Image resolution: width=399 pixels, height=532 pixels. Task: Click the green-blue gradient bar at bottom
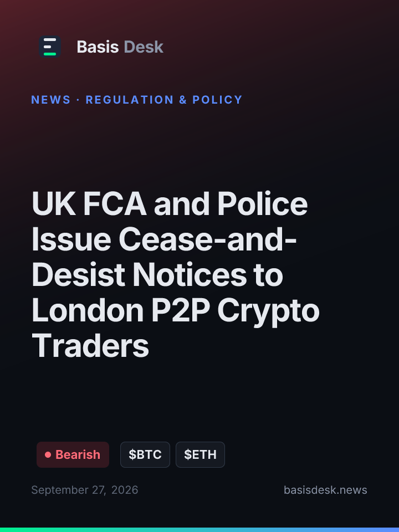[199, 530]
